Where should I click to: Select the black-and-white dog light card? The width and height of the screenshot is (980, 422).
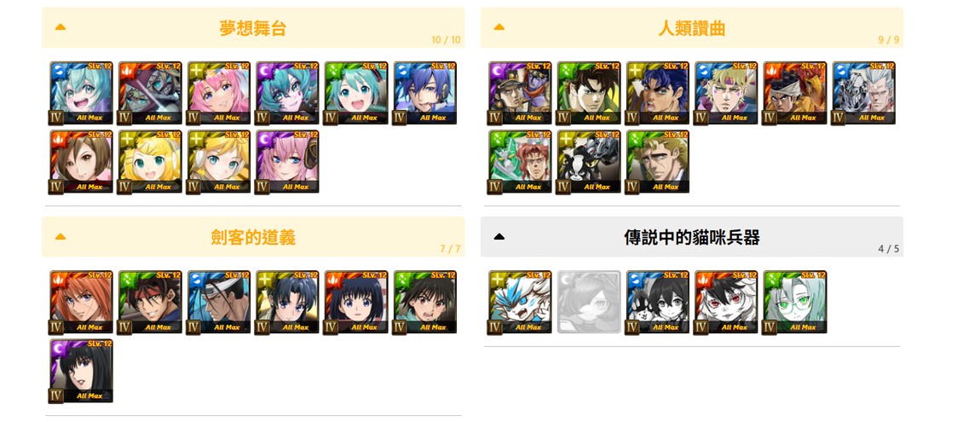(589, 161)
